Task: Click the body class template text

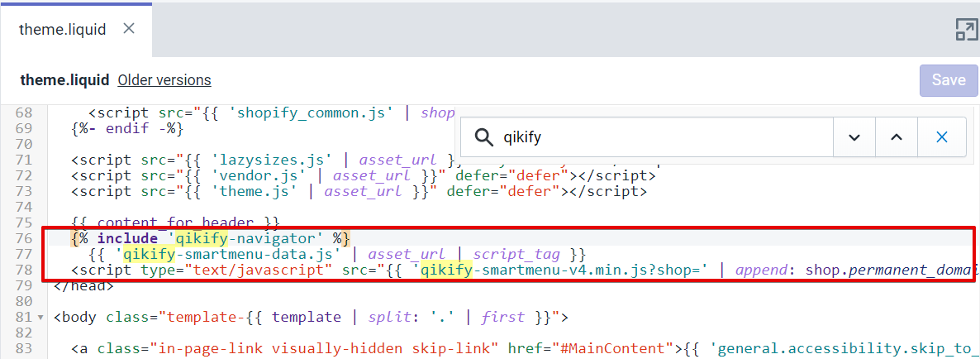Action: coord(311,317)
